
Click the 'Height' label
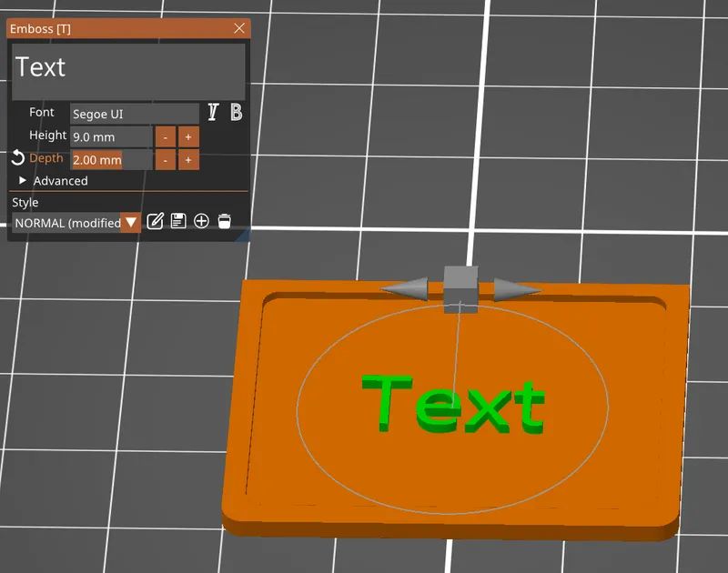click(48, 135)
